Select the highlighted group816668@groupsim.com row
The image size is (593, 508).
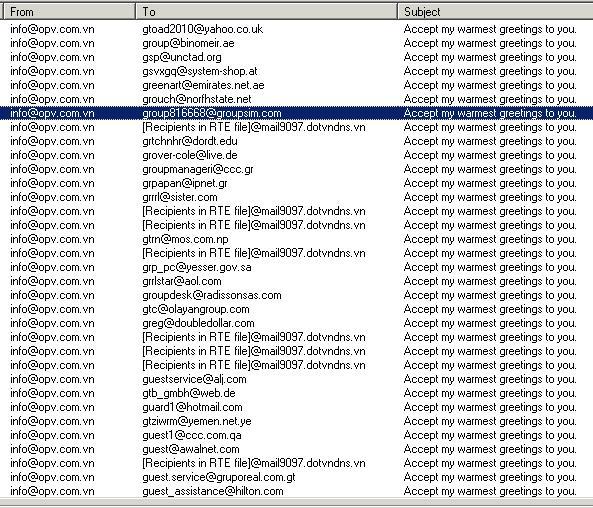point(296,113)
